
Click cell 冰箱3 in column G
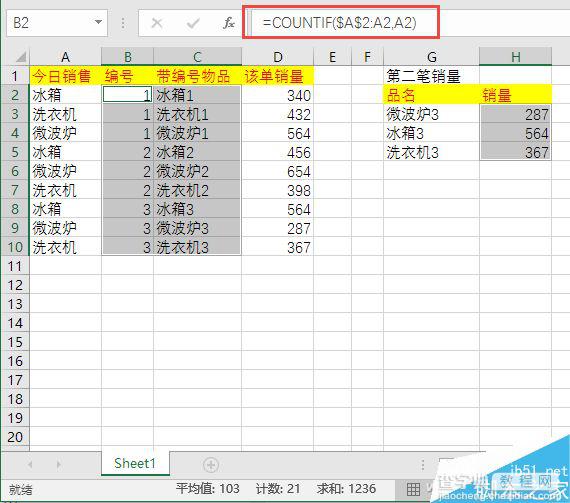coord(431,133)
